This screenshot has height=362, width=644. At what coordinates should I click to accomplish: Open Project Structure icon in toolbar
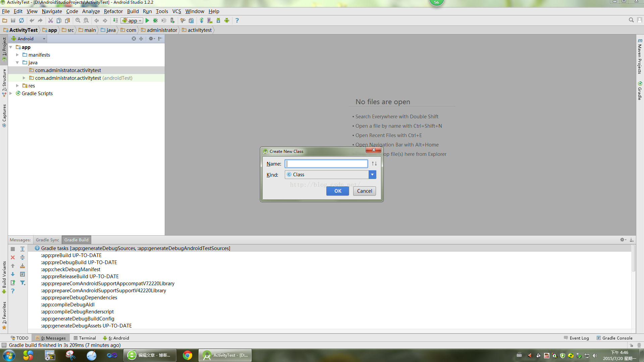pyautogui.click(x=191, y=20)
